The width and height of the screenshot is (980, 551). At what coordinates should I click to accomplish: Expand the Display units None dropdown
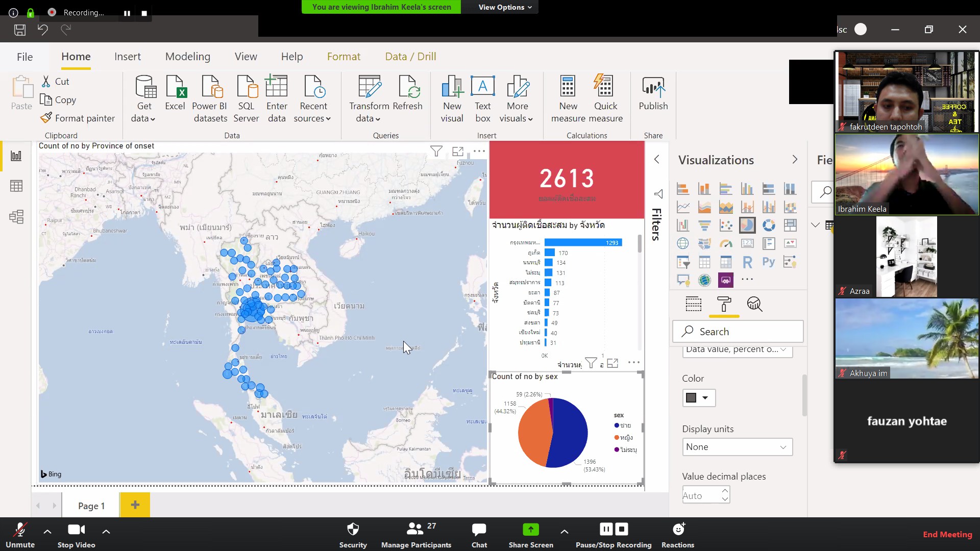click(x=737, y=447)
